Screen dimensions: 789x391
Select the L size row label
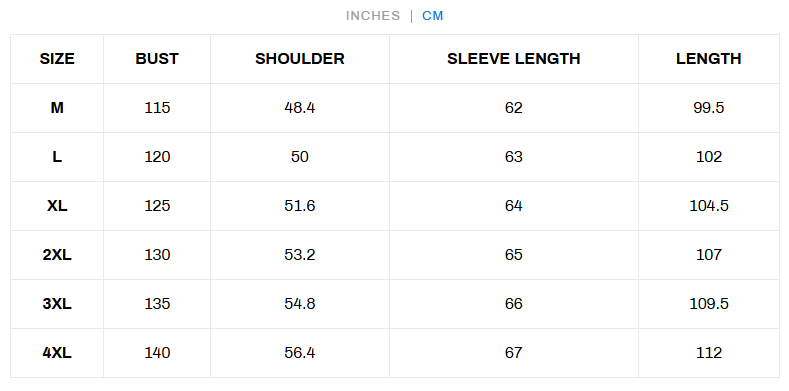(57, 157)
